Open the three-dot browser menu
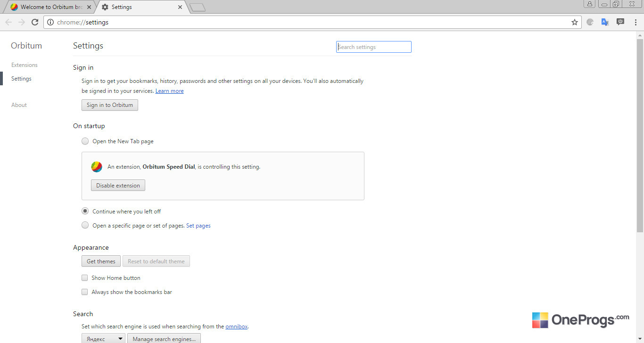The image size is (644, 343). point(635,22)
